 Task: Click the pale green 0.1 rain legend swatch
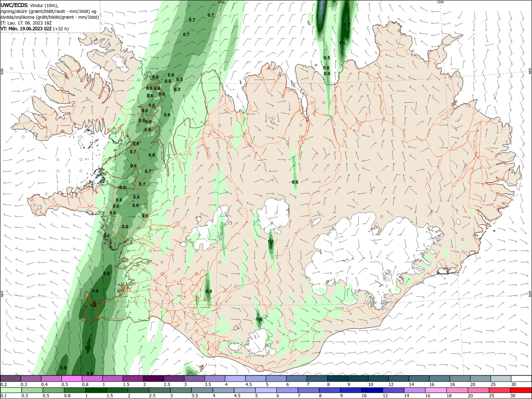tap(11, 390)
